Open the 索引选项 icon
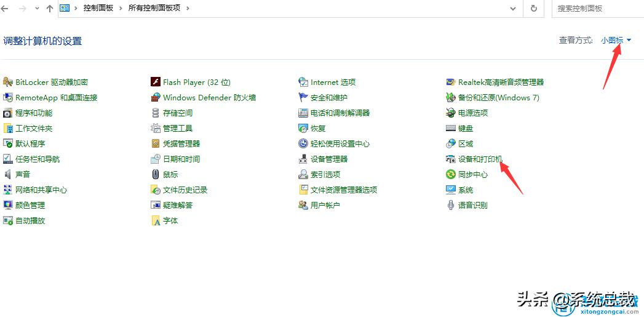The height and width of the screenshot is (317, 644). [x=303, y=174]
